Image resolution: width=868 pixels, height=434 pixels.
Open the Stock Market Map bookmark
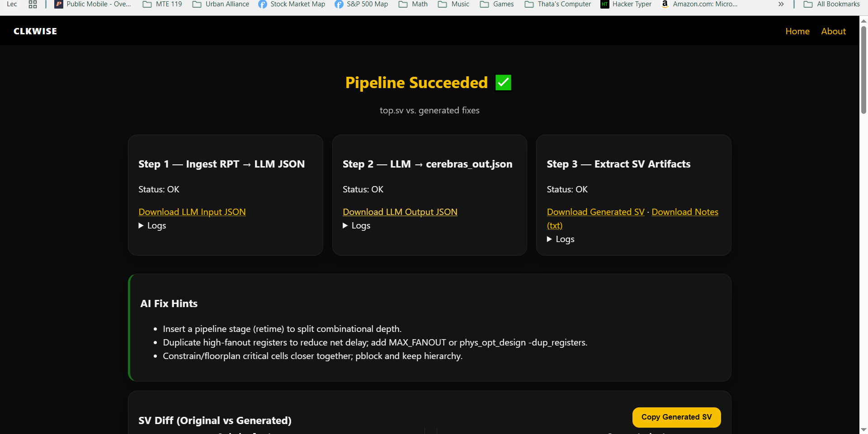tap(292, 4)
